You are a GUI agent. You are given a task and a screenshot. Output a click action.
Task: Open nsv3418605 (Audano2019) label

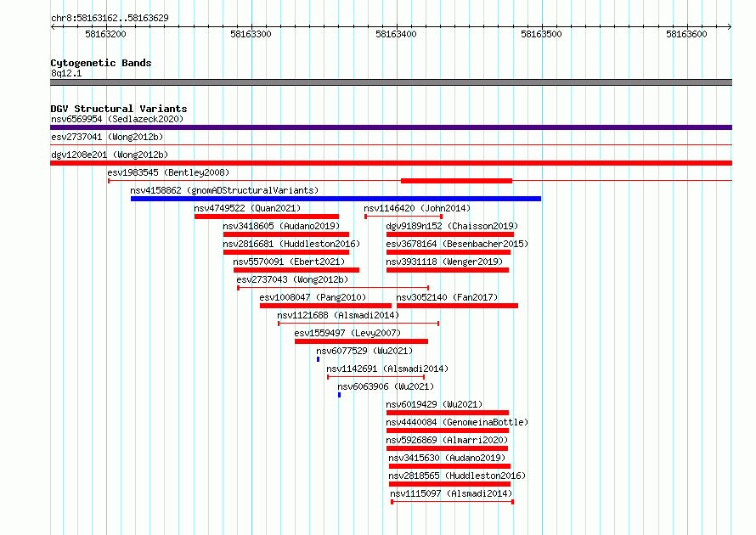click(281, 226)
